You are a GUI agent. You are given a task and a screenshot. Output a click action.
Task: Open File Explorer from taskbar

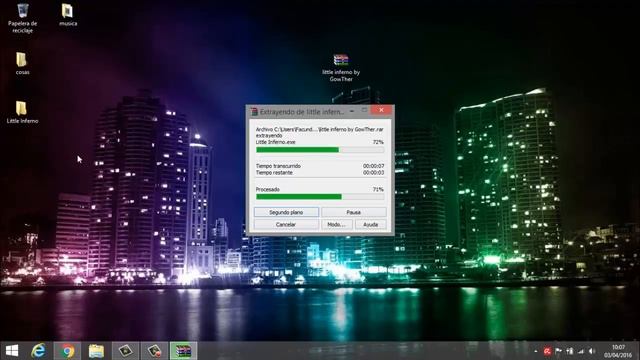[96, 351]
